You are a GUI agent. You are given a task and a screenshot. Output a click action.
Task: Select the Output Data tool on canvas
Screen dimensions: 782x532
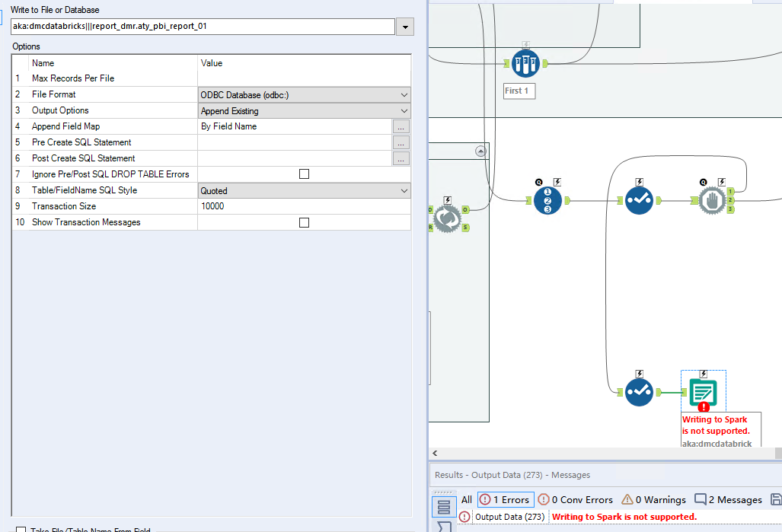tap(702, 392)
